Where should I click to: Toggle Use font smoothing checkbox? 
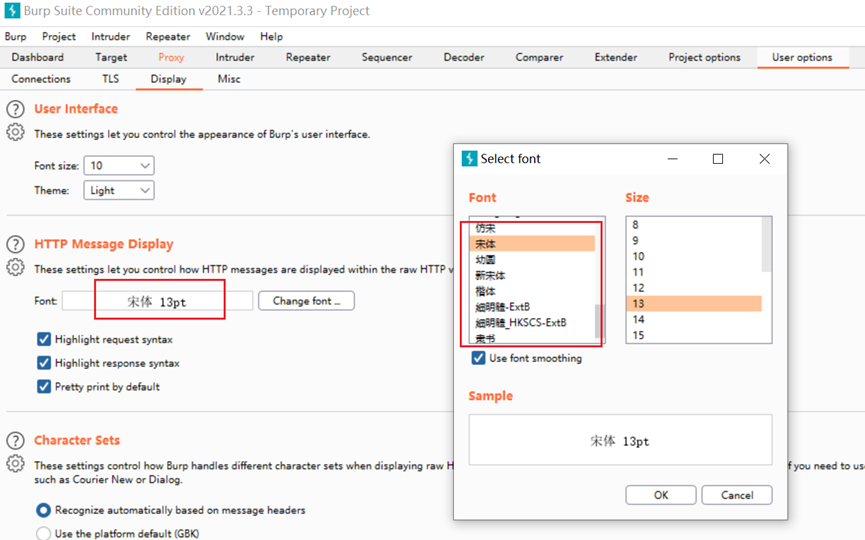point(478,358)
